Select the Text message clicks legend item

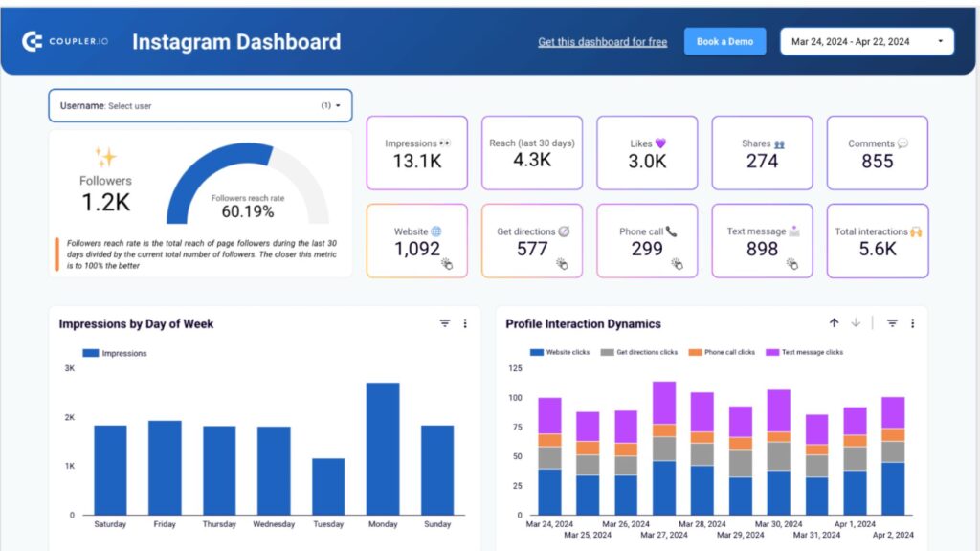pos(812,352)
